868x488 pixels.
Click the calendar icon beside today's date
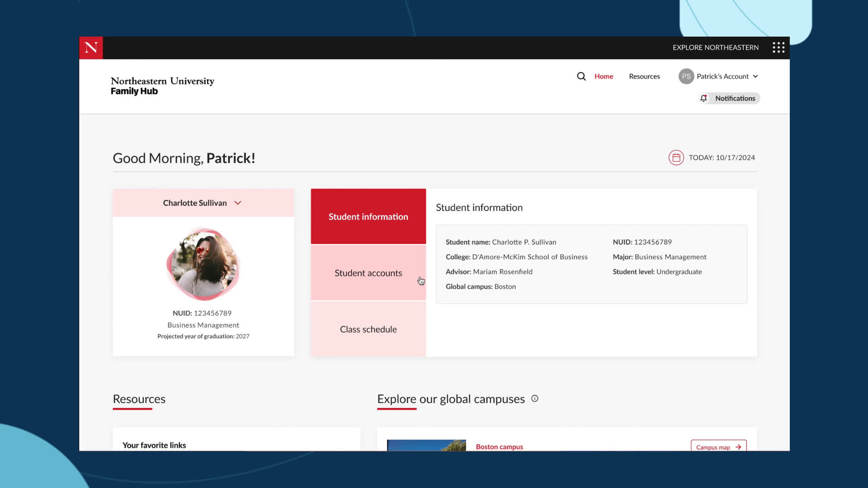pyautogui.click(x=676, y=158)
